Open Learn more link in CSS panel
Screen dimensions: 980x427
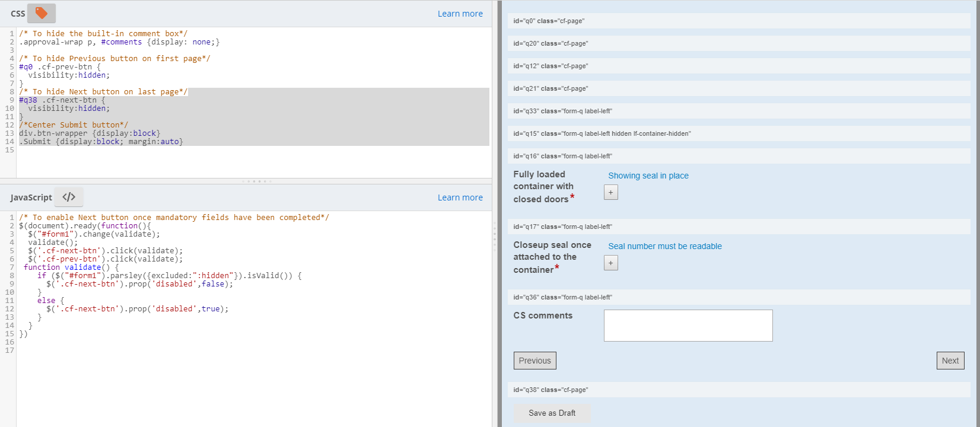(460, 14)
